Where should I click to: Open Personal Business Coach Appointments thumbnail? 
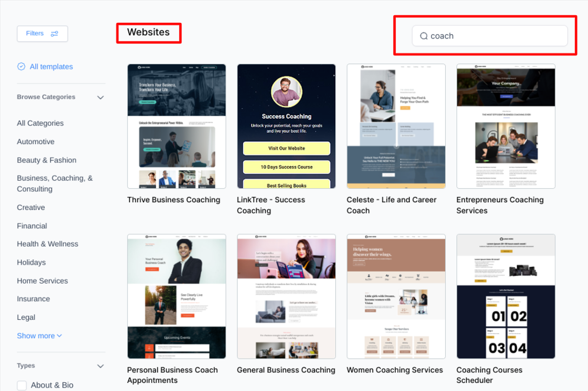point(176,296)
